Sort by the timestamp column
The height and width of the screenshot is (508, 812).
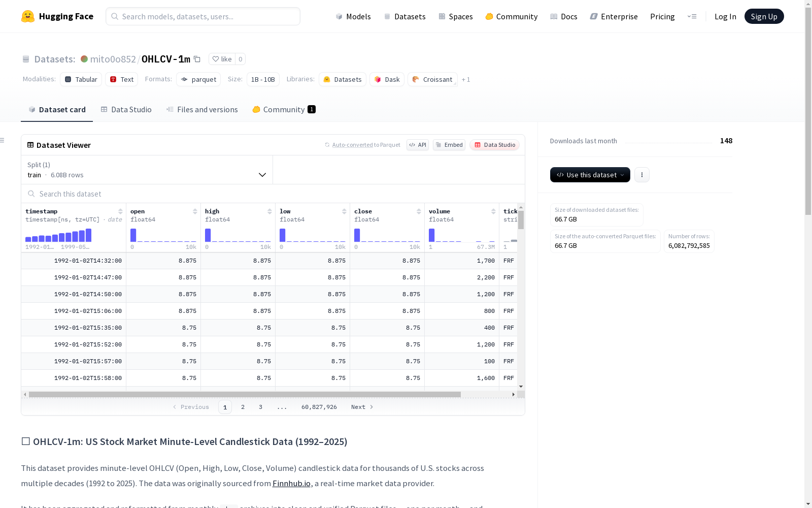click(120, 211)
